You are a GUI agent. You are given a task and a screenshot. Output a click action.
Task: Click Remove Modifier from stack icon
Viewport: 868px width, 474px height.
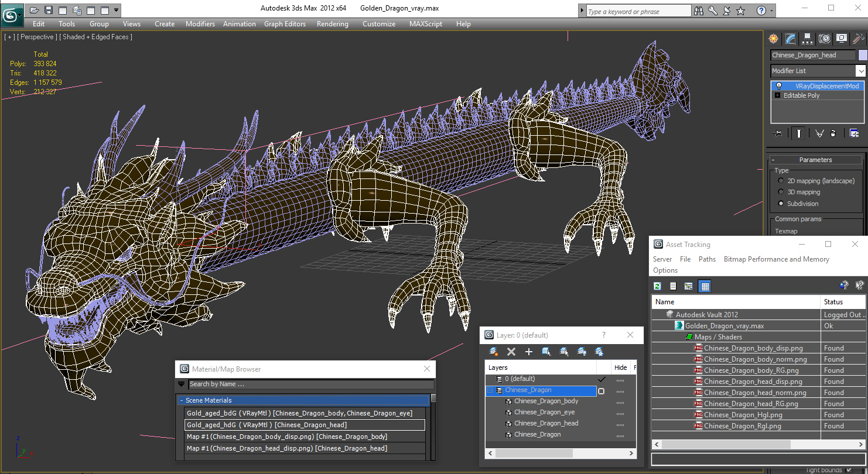pos(833,133)
